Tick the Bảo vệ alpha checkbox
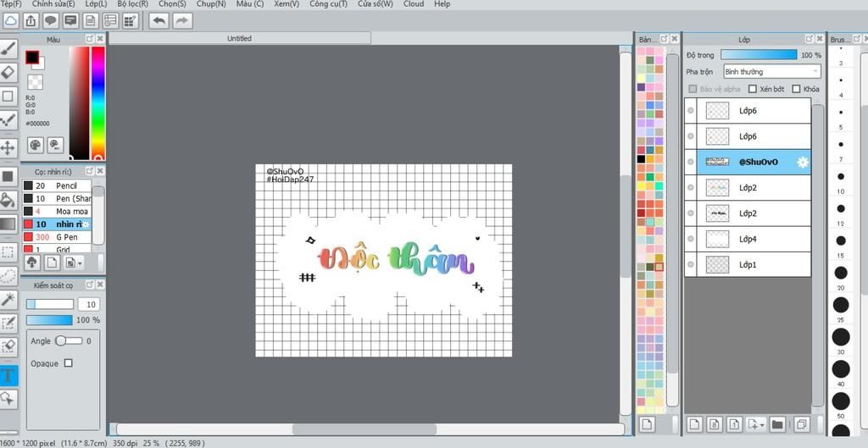Viewport: 868px width, 448px height. coord(693,89)
